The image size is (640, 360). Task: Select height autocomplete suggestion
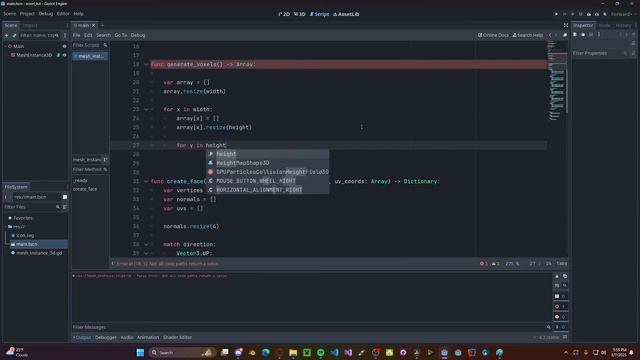tap(268, 154)
